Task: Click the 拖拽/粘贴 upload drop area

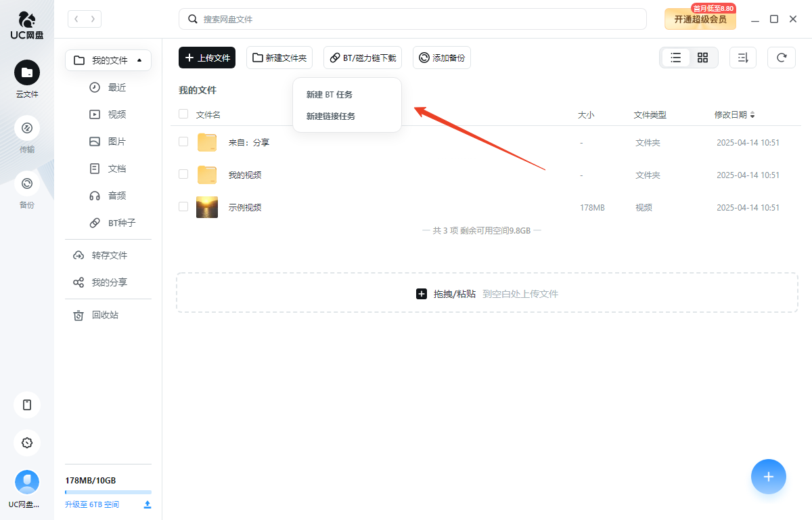Action: [x=487, y=293]
